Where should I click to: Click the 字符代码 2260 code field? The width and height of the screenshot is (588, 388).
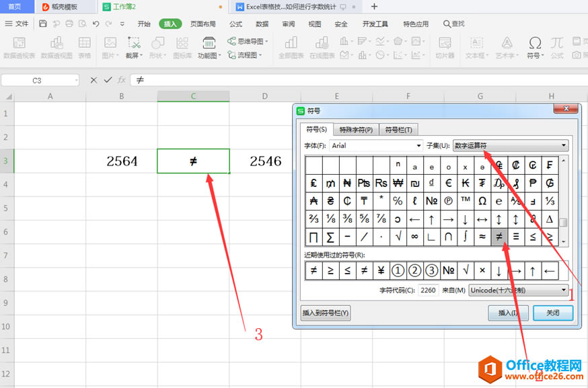click(x=428, y=290)
